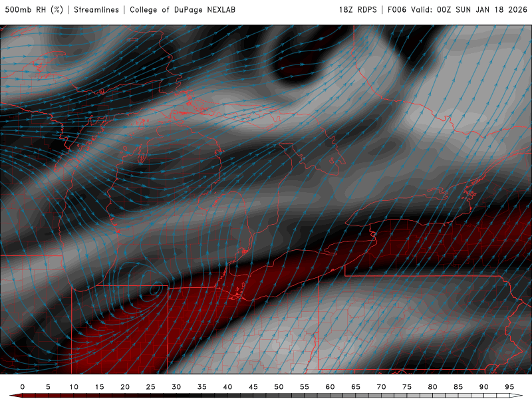This screenshot has height=399, width=532.
Task: Click the "SUN JAN 18 2026" date
Action: [x=491, y=9]
